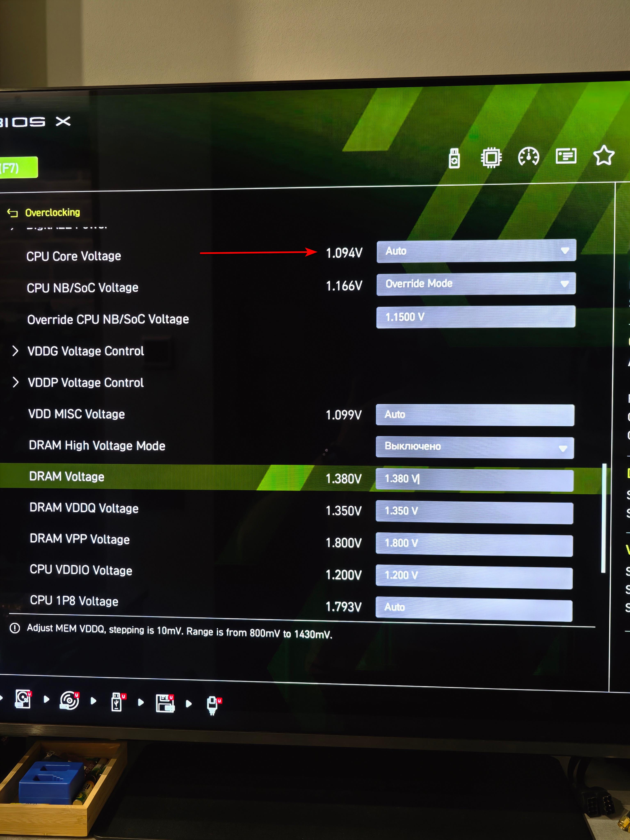Viewport: 630px width, 840px height.
Task: Open DRAM High Voltage Mode dropdown
Action: (474, 447)
